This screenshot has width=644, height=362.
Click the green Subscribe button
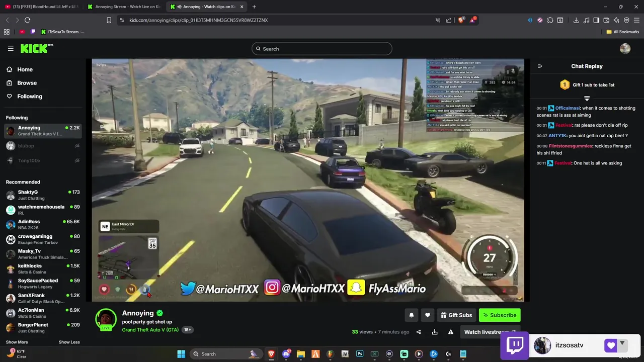[500, 315]
